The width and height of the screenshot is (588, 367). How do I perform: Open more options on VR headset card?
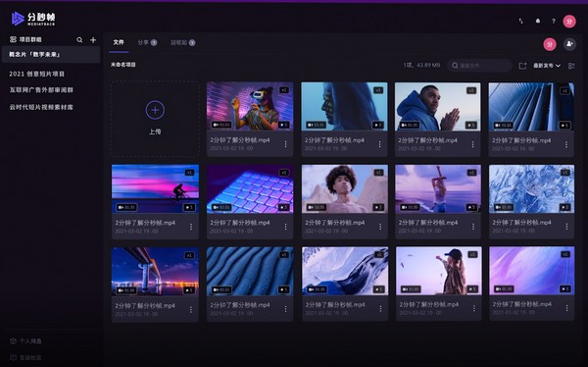click(x=285, y=144)
